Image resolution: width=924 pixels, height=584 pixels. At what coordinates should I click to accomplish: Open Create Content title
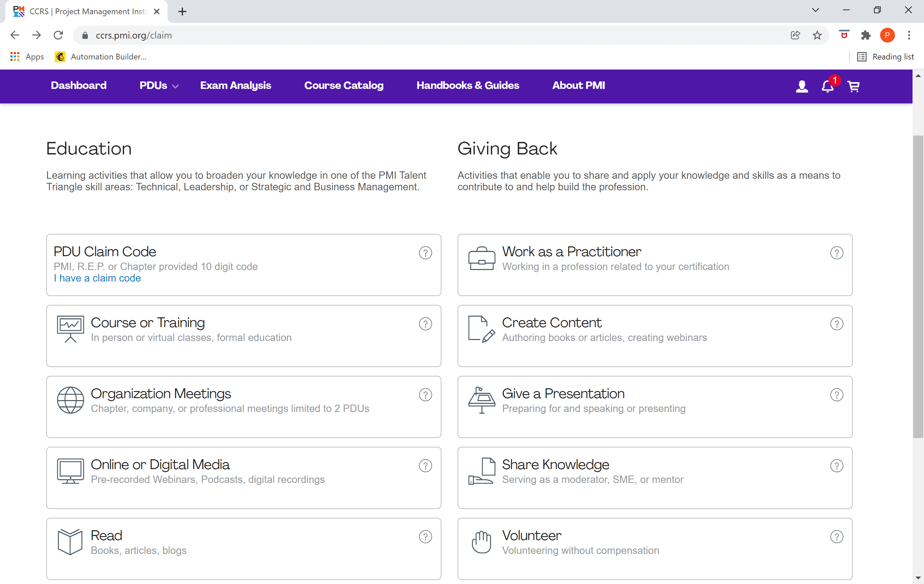tap(551, 322)
